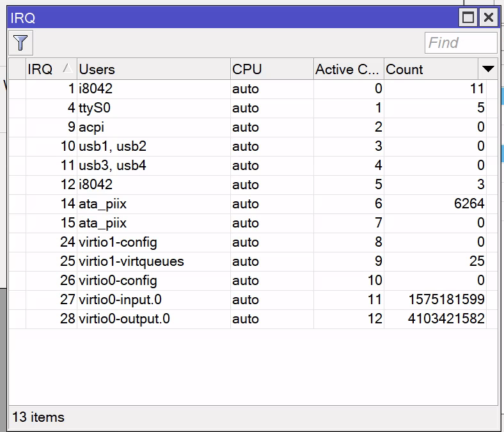Select the usb1, usb2 row

[x=253, y=146]
